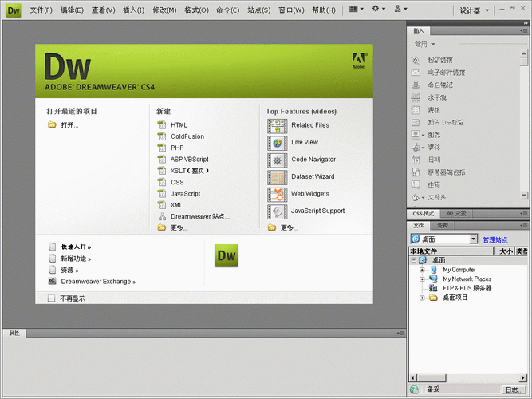Create a new HTML document

(179, 125)
